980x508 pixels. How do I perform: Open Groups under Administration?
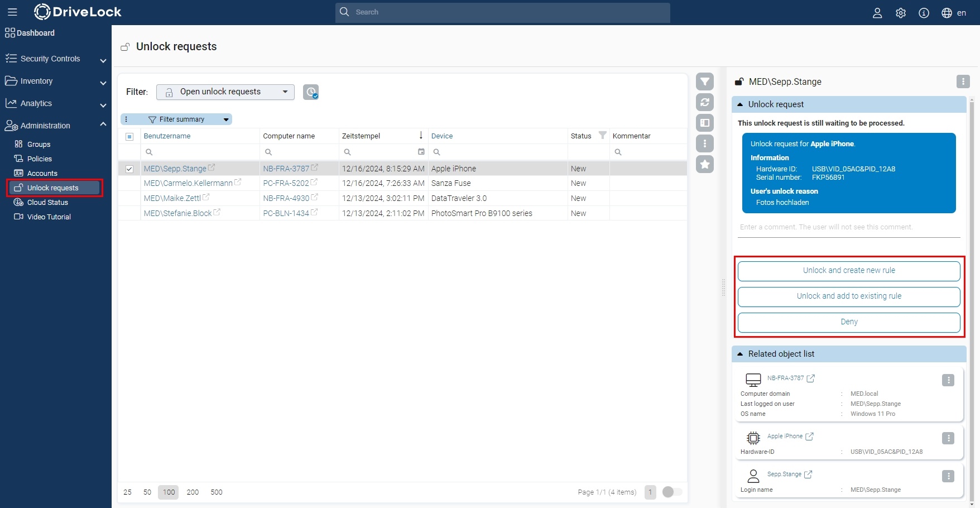click(x=39, y=144)
